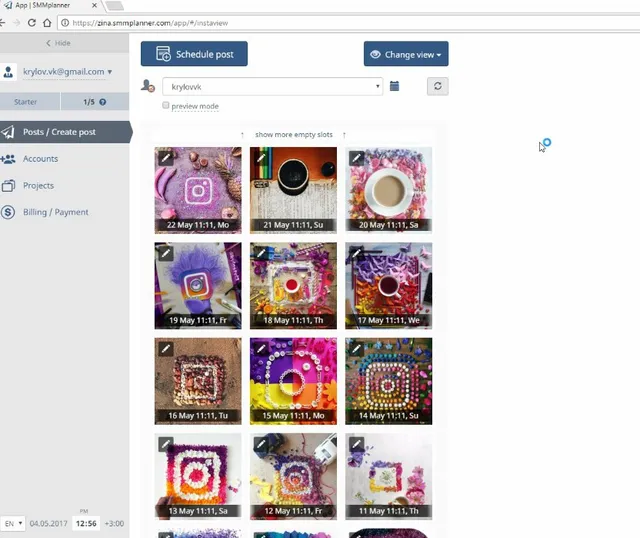Select the Starter plan tab
Viewport: 640px width, 538px height.
click(x=26, y=102)
